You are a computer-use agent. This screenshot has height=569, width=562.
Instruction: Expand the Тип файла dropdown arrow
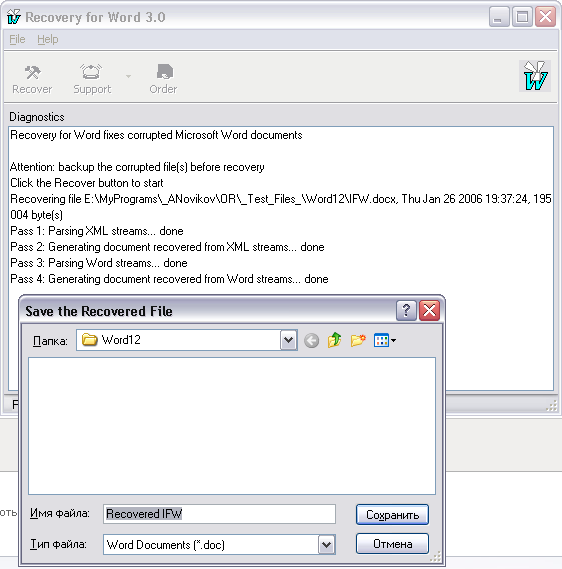pos(327,544)
